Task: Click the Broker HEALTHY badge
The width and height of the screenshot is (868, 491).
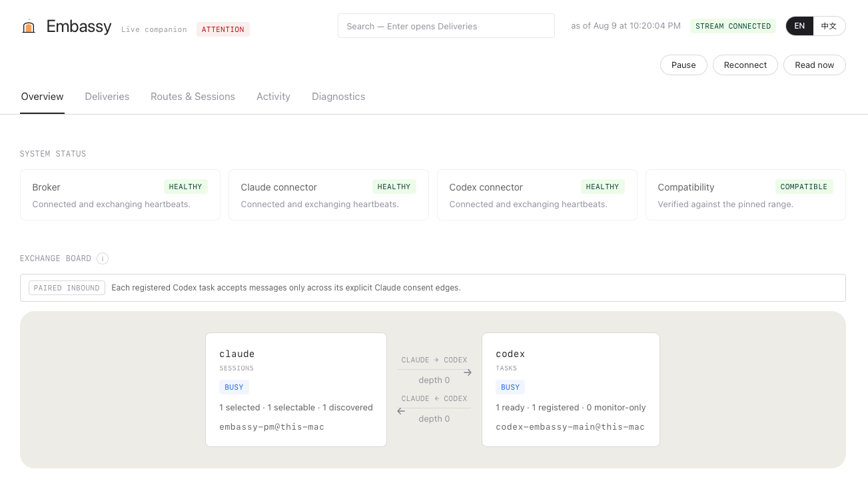Action: point(185,187)
